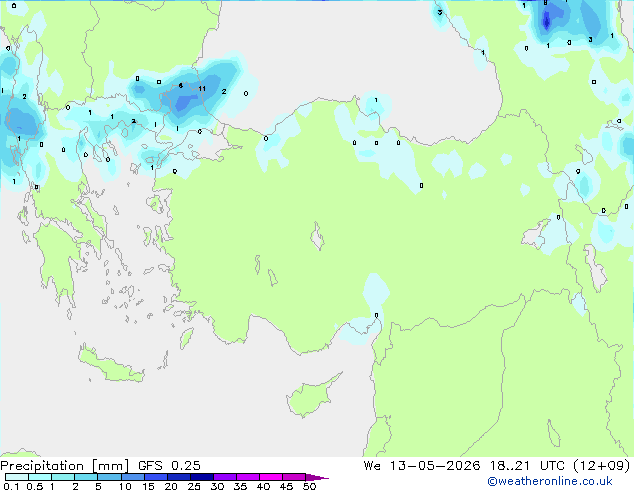Select the legend swatch between 0.5 and 1

tap(40, 477)
